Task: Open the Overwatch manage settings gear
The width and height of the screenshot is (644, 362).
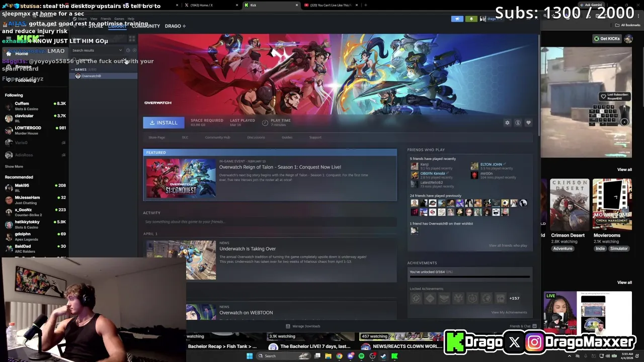Action: point(507,123)
